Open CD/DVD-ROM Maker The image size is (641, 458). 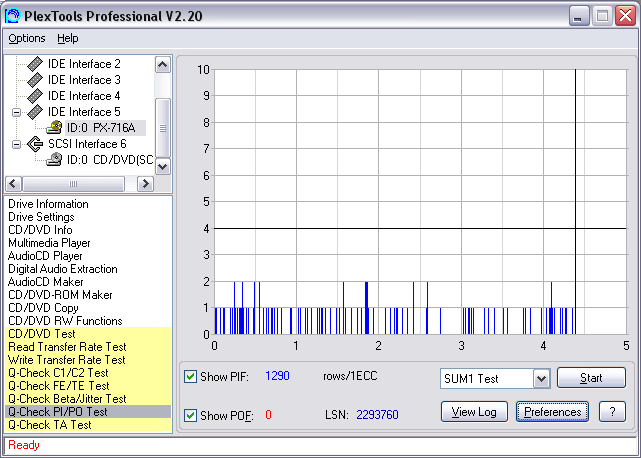click(60, 295)
